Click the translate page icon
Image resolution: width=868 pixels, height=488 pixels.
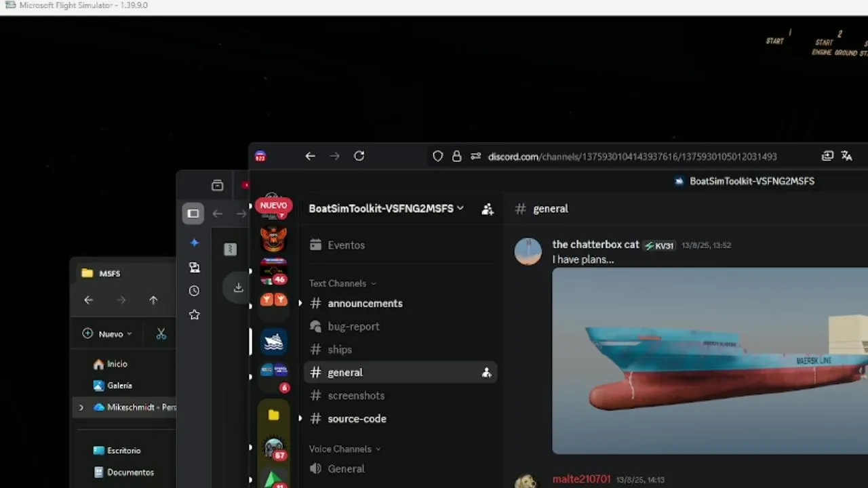click(847, 156)
